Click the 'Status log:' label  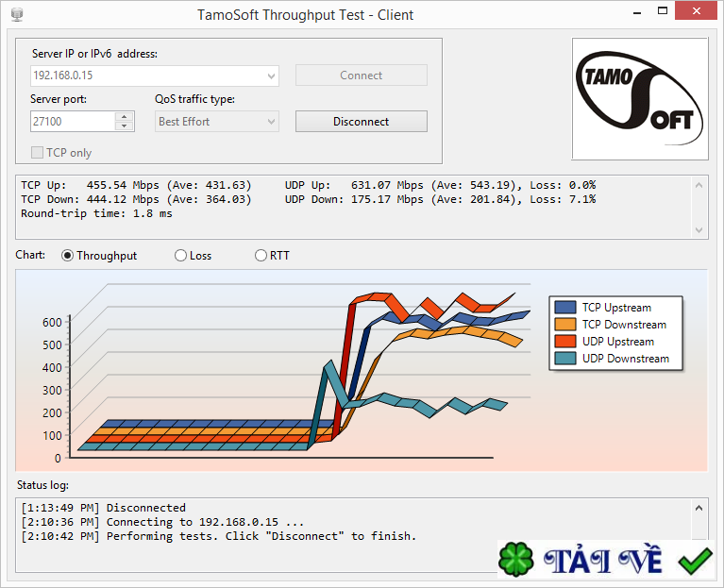pos(42,485)
